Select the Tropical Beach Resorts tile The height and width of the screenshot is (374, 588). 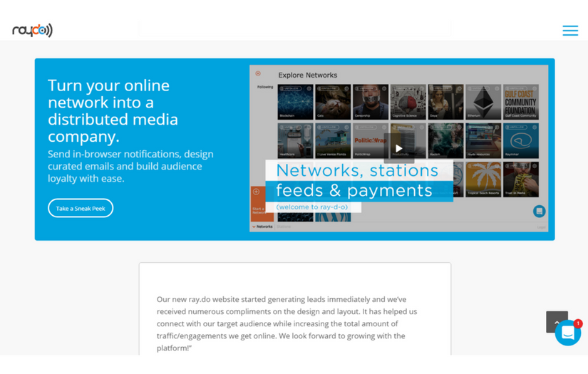point(483,180)
